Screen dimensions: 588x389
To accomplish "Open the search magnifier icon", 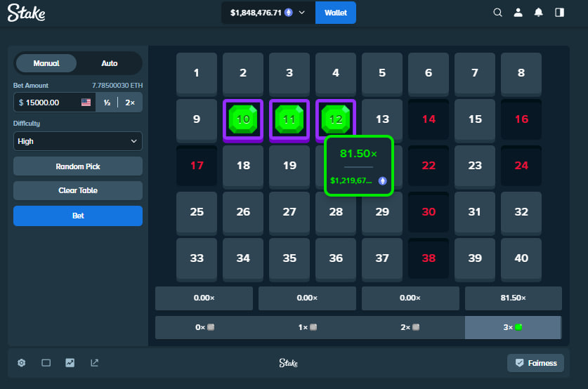I will coord(497,13).
